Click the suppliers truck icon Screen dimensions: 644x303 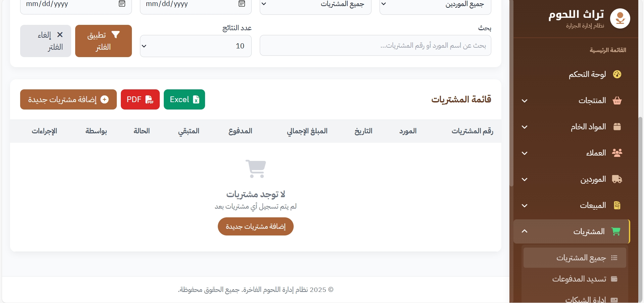pos(617,179)
